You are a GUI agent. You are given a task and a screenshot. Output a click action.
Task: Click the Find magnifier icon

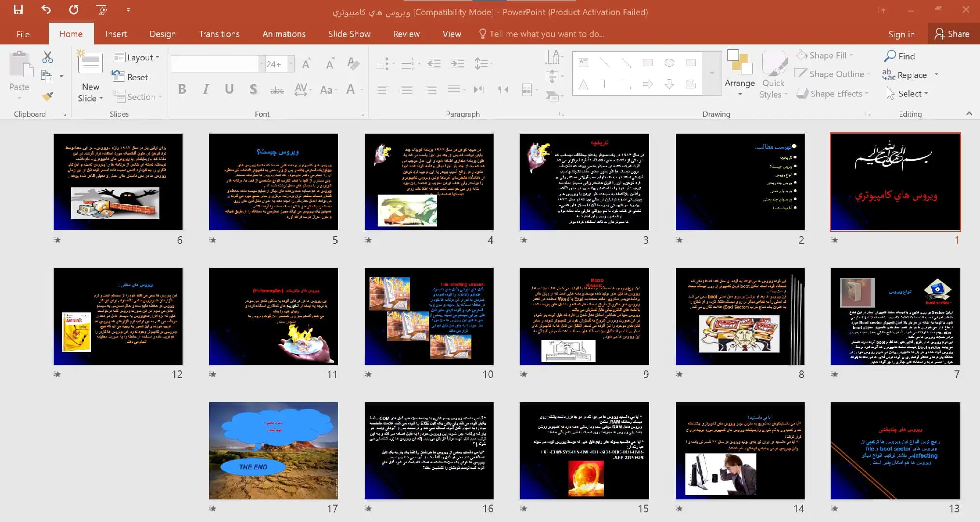point(890,56)
